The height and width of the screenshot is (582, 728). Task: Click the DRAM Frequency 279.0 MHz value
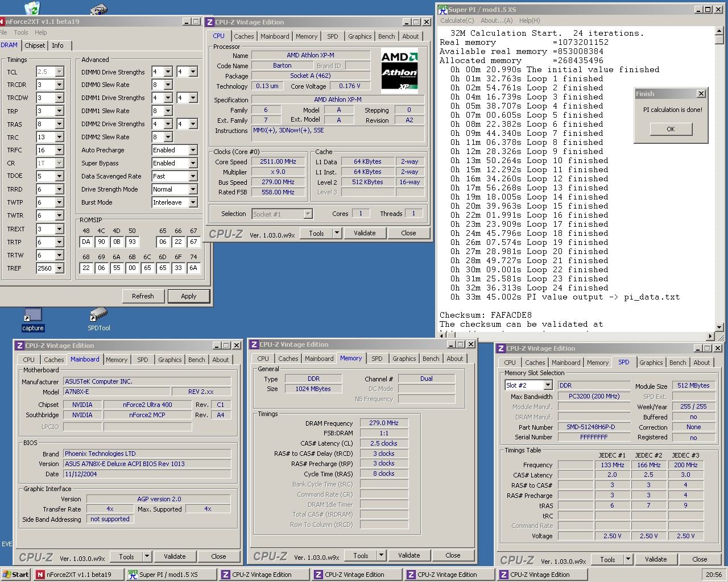coord(384,423)
